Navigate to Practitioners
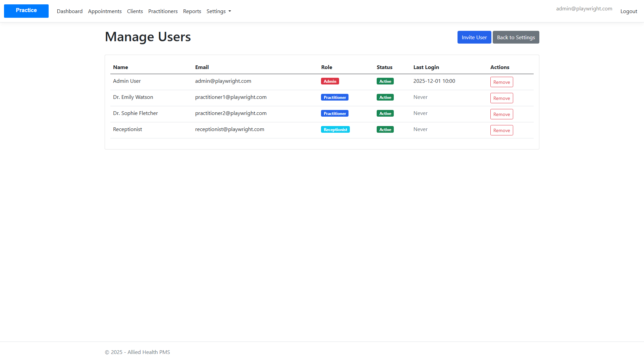The height and width of the screenshot is (362, 644). (163, 11)
